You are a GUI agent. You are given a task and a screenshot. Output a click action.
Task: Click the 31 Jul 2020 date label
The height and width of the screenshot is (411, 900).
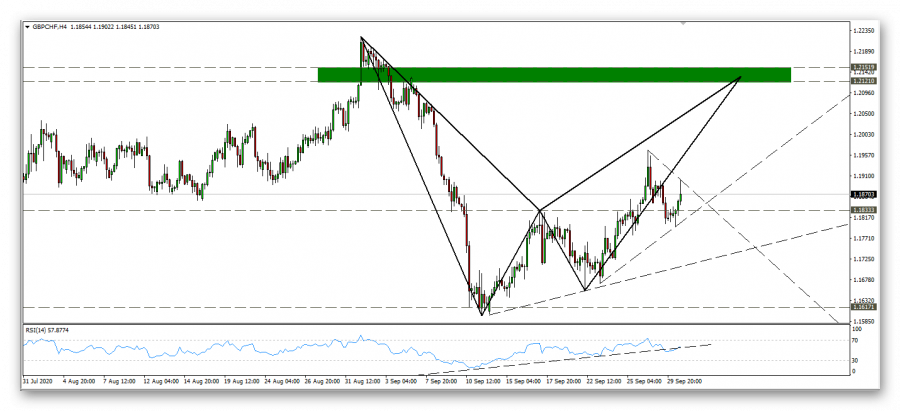pyautogui.click(x=39, y=381)
